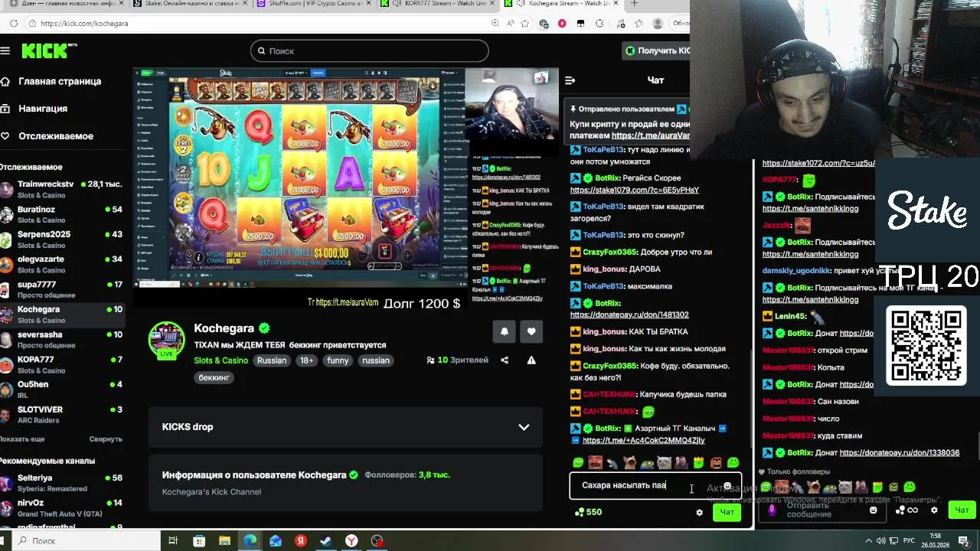The image size is (980, 551).
Task: Open Trainwreckstv channel in the sidebar
Action: click(61, 189)
